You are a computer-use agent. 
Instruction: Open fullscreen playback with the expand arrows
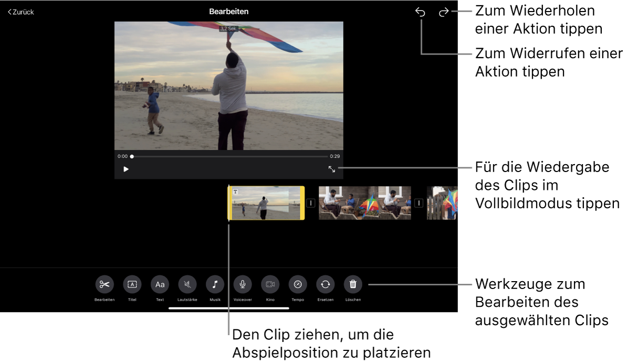coord(332,169)
